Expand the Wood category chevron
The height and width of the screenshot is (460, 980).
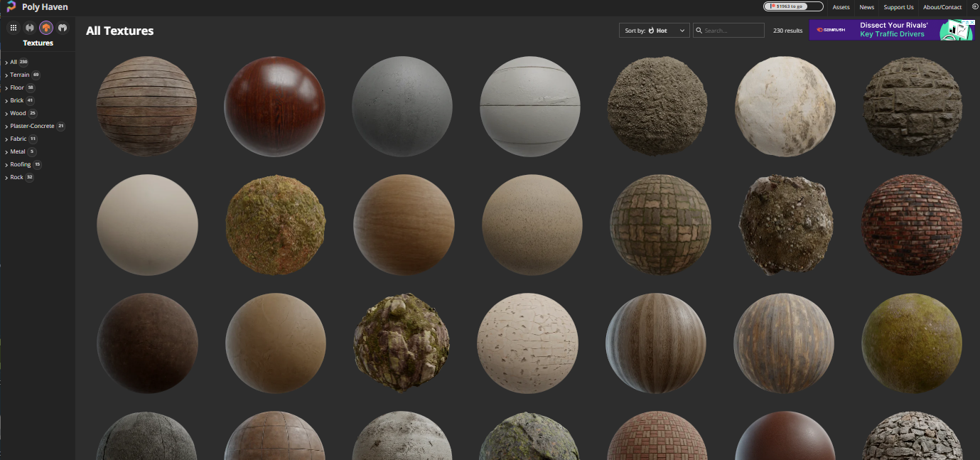tap(6, 114)
